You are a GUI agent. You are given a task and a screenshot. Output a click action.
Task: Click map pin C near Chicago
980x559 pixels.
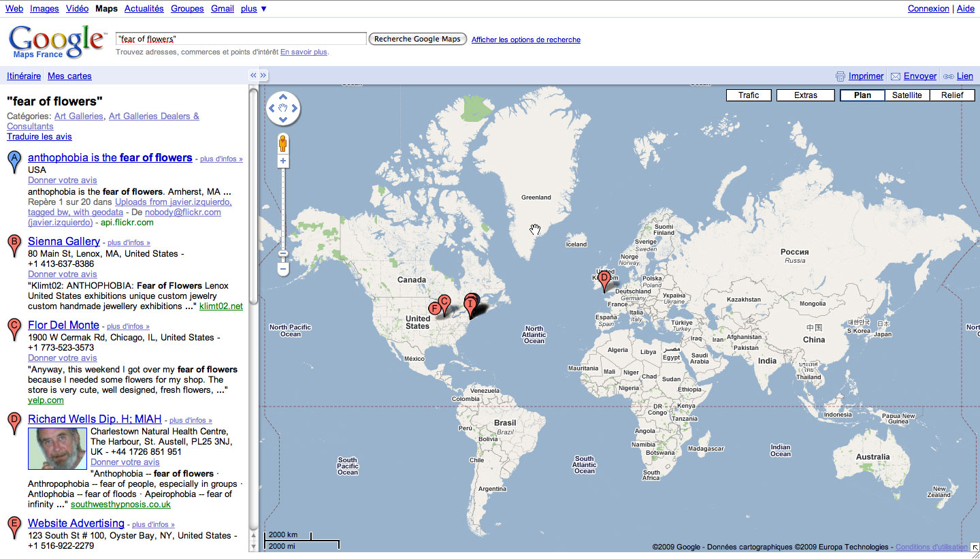444,305
